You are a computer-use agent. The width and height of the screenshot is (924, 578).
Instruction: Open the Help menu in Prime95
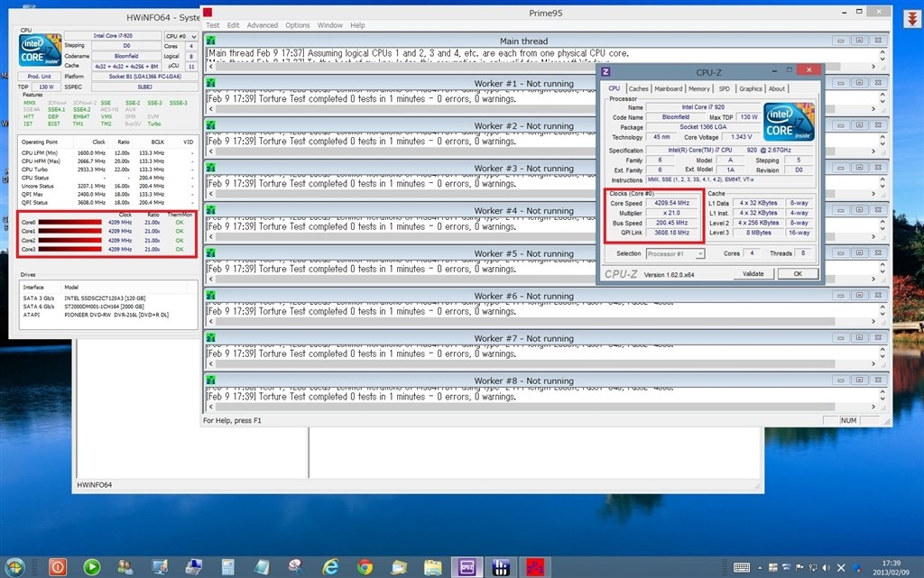[x=357, y=25]
